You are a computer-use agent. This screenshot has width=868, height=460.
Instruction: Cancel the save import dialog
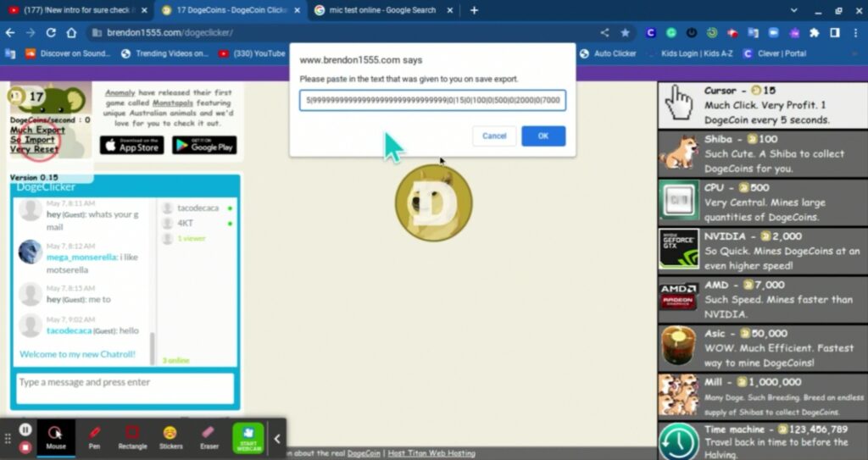point(494,136)
